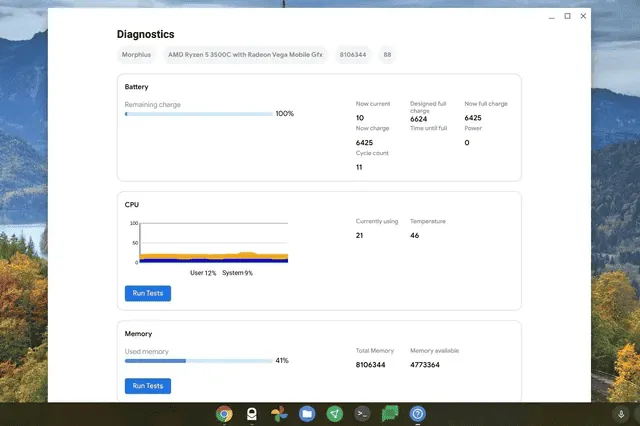Click the microphone icon in the shelf

pyautogui.click(x=621, y=414)
